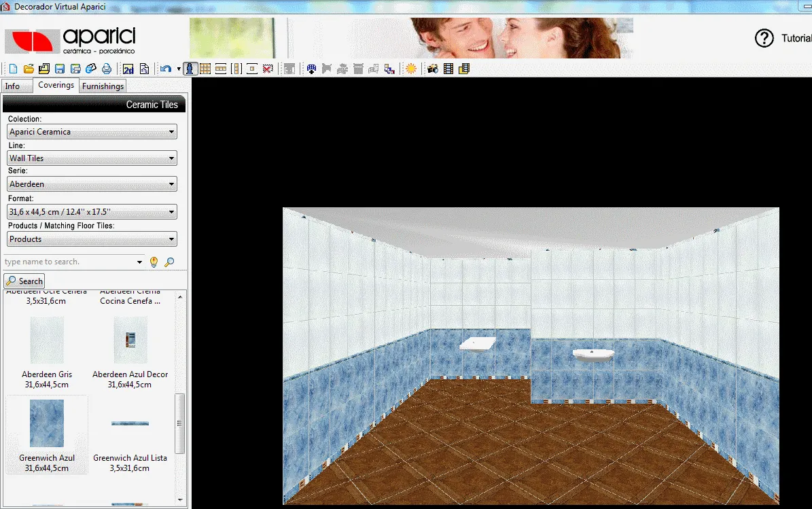Screen dimensions: 812x509
Task: Switch to the Furnishings tab
Action: (x=103, y=86)
